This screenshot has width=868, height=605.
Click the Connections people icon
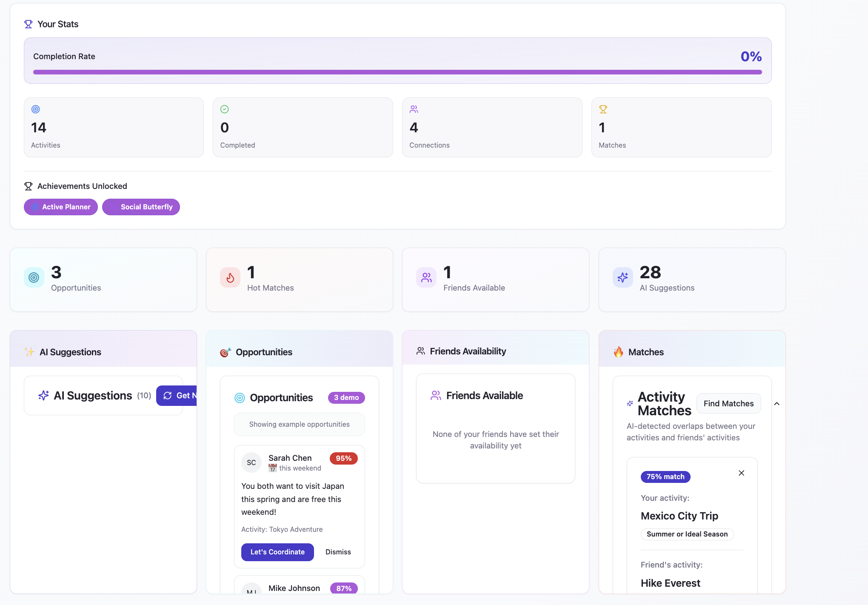click(x=414, y=109)
